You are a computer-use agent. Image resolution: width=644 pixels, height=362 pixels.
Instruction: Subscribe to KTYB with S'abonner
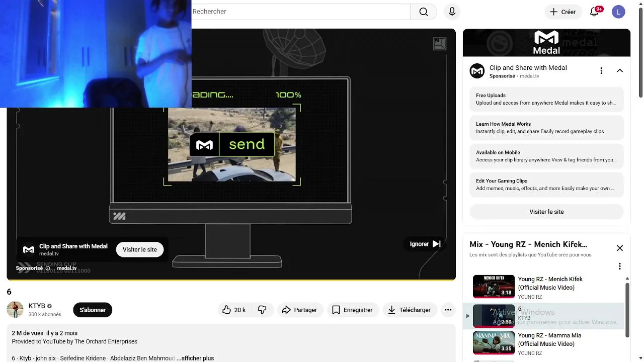pos(93,310)
